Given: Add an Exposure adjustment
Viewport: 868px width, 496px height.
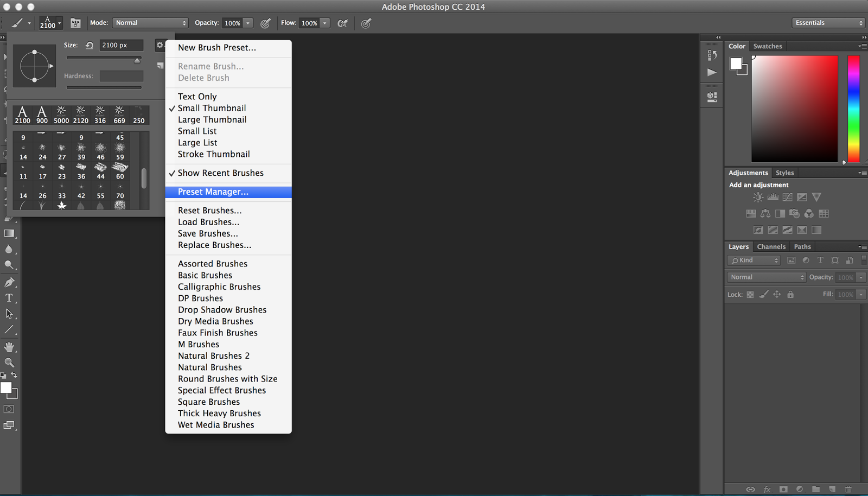Looking at the screenshot, I should (802, 197).
